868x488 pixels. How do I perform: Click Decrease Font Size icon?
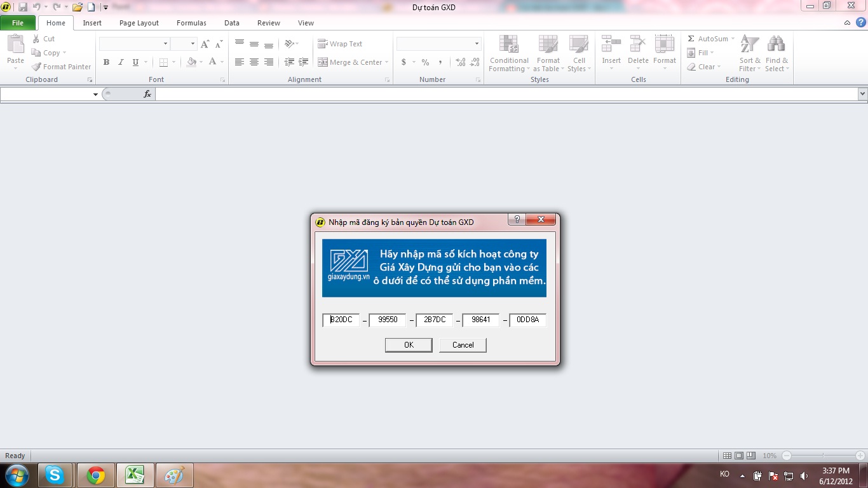pos(219,44)
